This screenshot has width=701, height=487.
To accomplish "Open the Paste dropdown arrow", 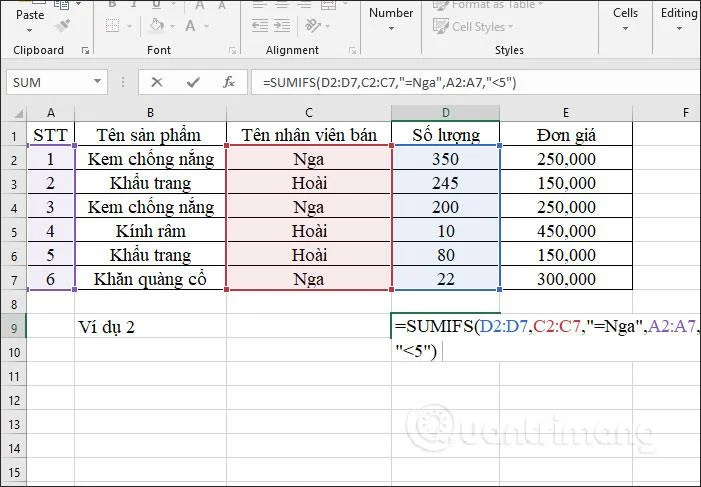I will [x=30, y=31].
